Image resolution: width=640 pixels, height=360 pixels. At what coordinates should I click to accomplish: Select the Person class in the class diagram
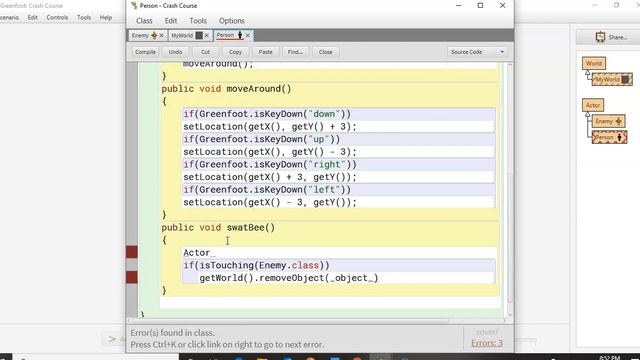(609, 138)
